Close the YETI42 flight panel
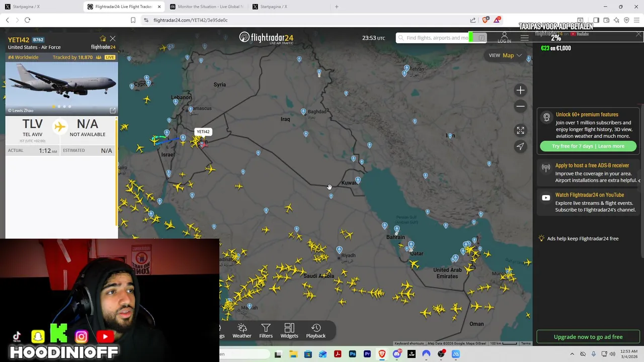Viewport: 644px width, 362px height. [113, 39]
